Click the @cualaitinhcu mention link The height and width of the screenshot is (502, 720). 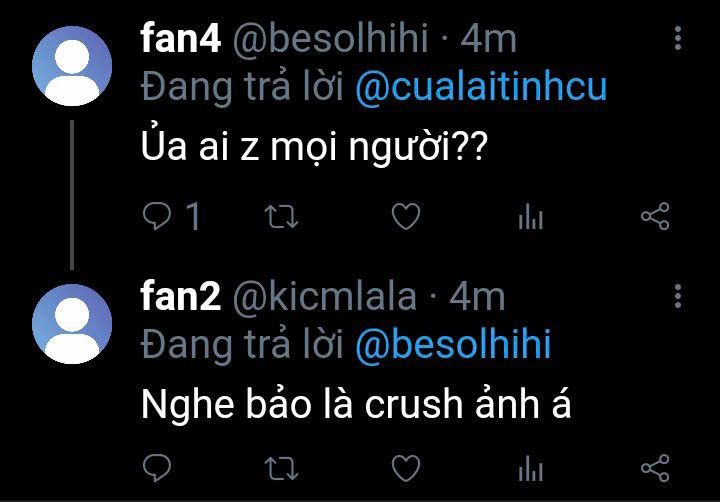pyautogui.click(x=481, y=88)
